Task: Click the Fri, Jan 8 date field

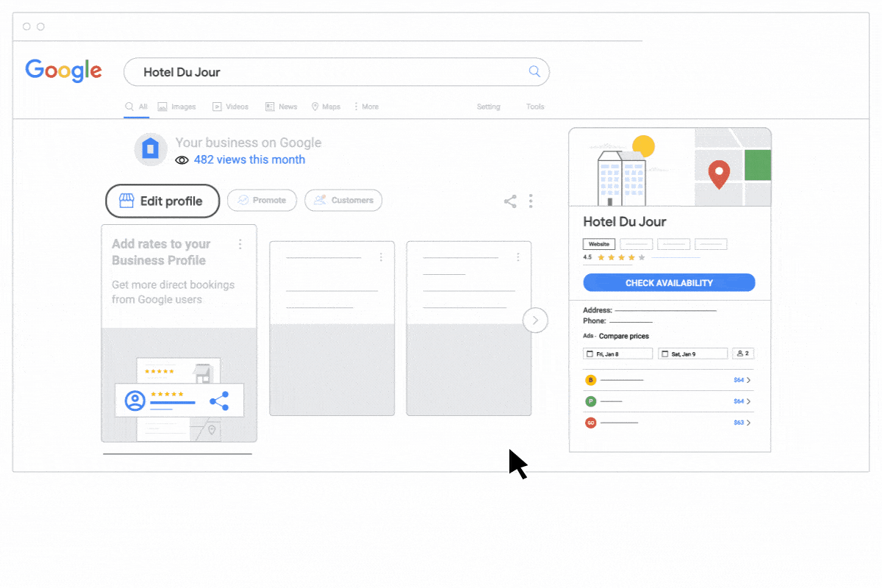Action: coord(617,353)
